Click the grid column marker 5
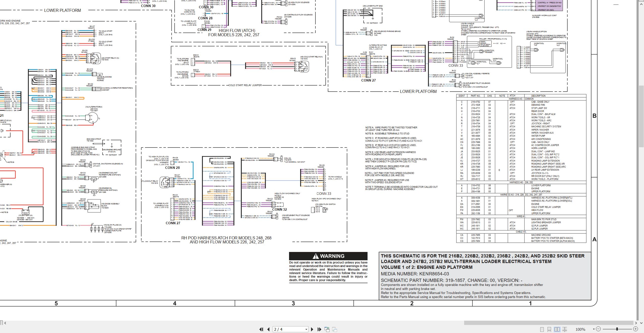 56,303
